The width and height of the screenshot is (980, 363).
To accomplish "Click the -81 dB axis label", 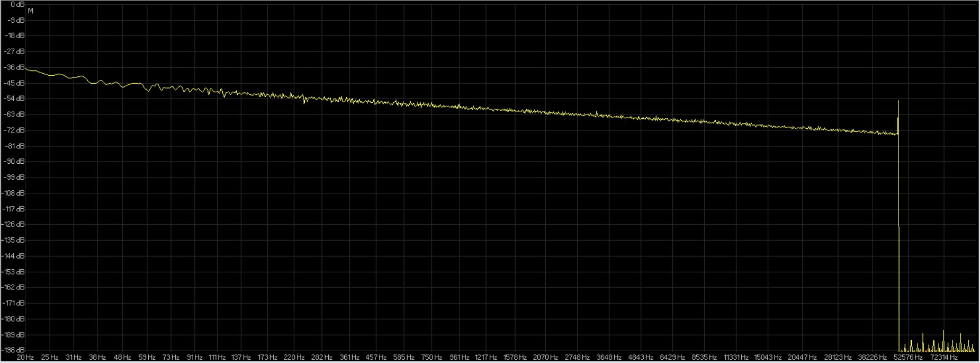I will point(14,146).
